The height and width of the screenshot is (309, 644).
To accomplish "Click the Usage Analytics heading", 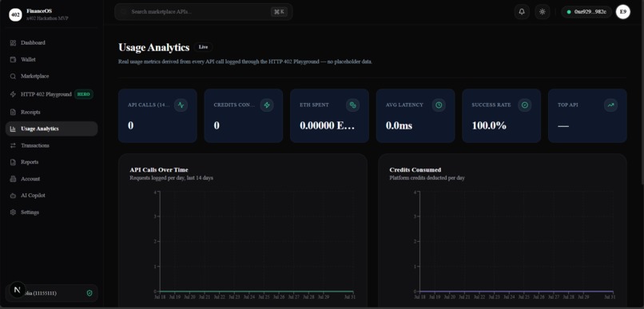I will tap(153, 48).
